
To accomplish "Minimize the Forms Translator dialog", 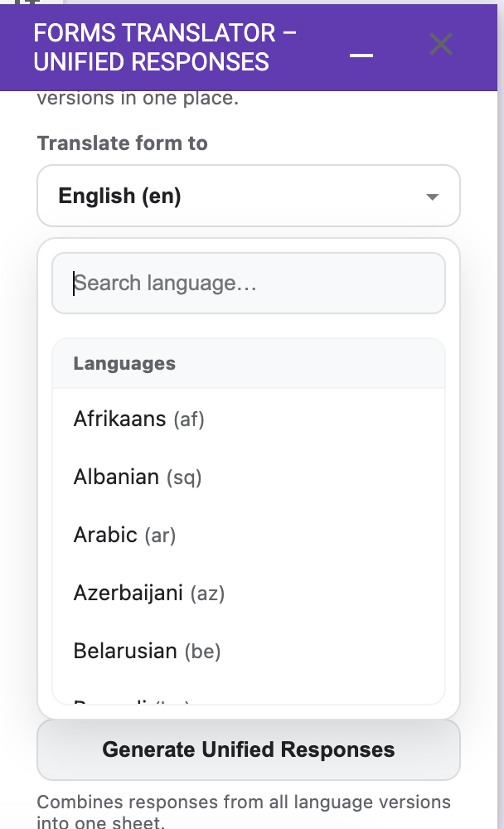I will (361, 55).
